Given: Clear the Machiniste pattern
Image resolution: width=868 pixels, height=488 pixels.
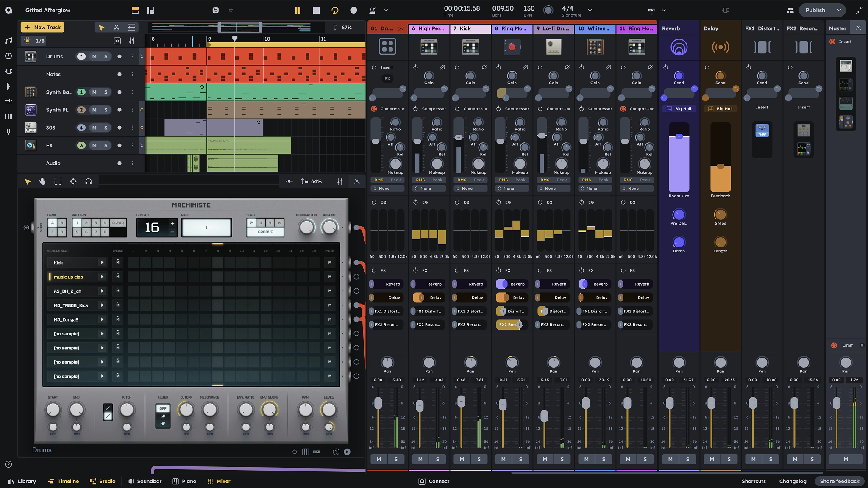Looking at the screenshot, I should point(118,223).
